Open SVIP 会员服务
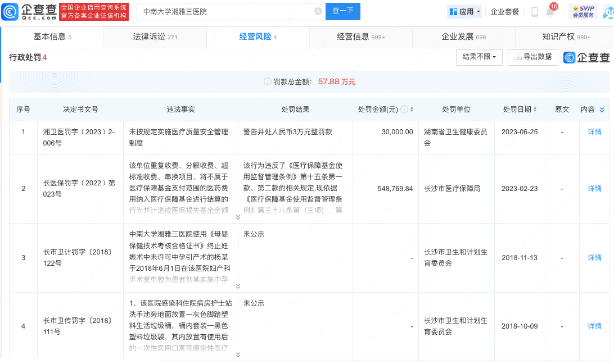Viewport: 614px width, 364px height. (584, 12)
